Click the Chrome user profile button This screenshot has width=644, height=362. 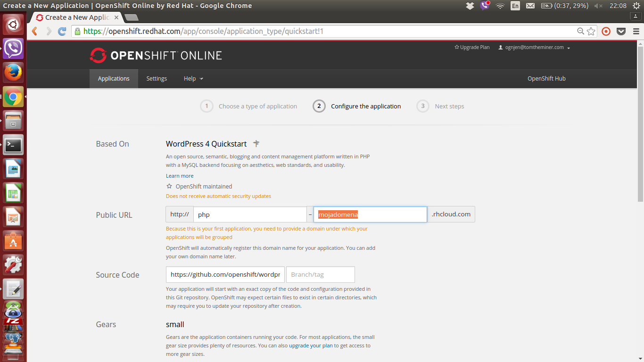(636, 16)
